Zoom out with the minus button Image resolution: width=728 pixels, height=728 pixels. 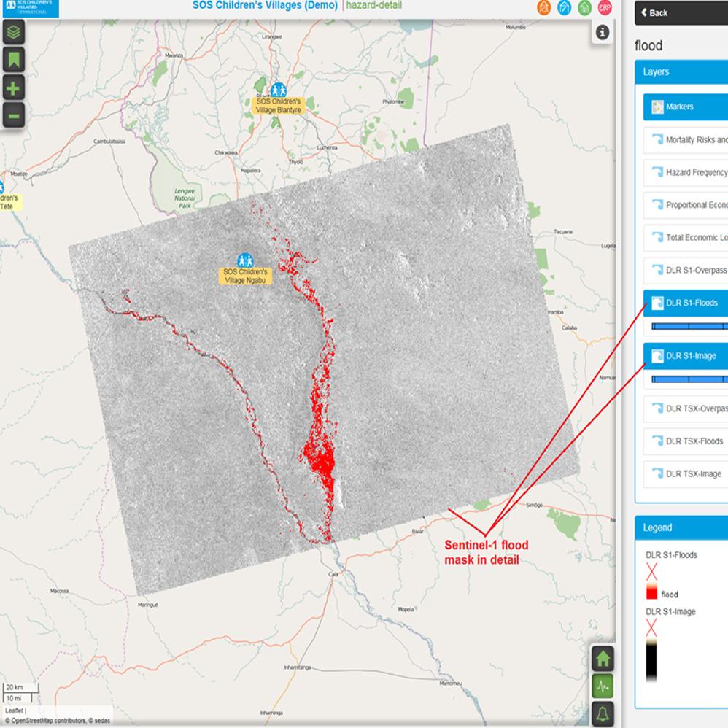click(15, 115)
